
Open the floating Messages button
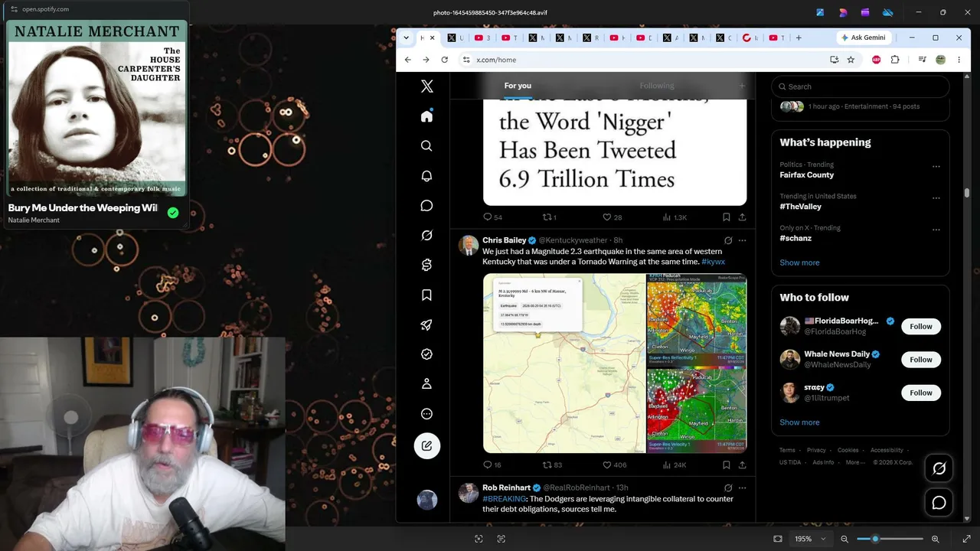(939, 503)
